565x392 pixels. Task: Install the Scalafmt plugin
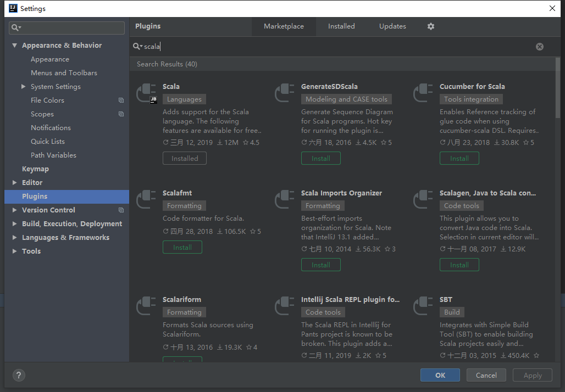point(182,247)
